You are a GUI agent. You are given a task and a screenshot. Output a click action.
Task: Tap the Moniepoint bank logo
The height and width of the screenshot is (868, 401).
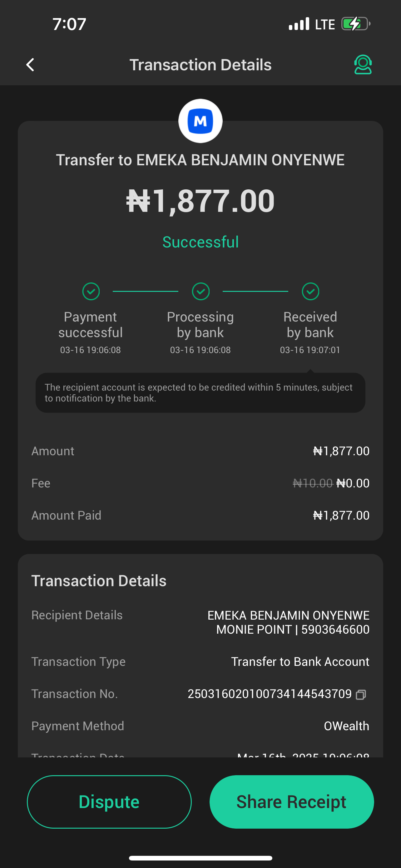200,121
